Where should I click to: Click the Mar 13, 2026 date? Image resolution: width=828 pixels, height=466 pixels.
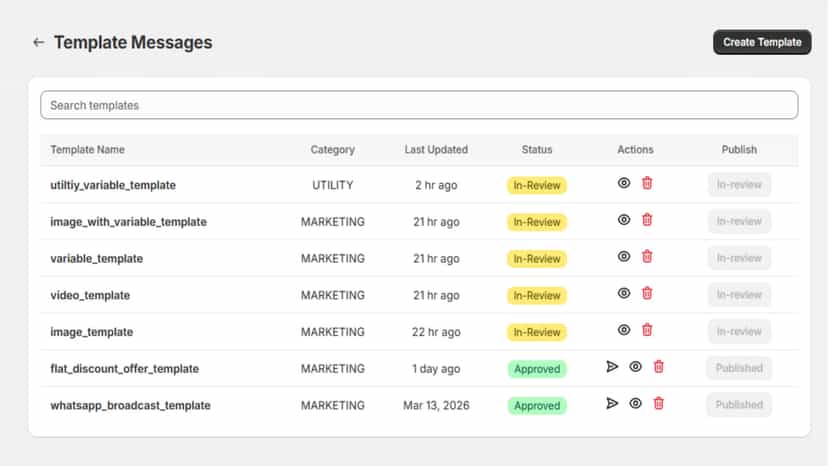tap(436, 405)
